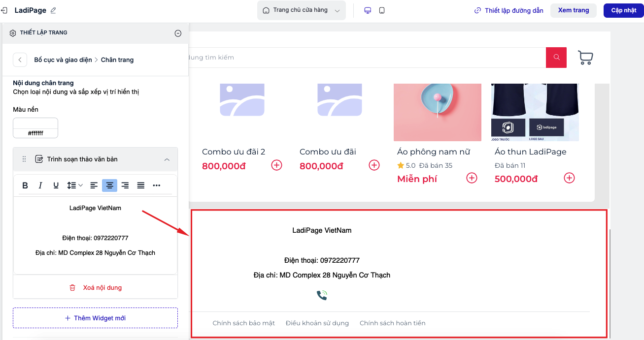This screenshot has width=644, height=340.
Task: Open Bố cục và giao diện breadcrumb
Action: [x=63, y=60]
